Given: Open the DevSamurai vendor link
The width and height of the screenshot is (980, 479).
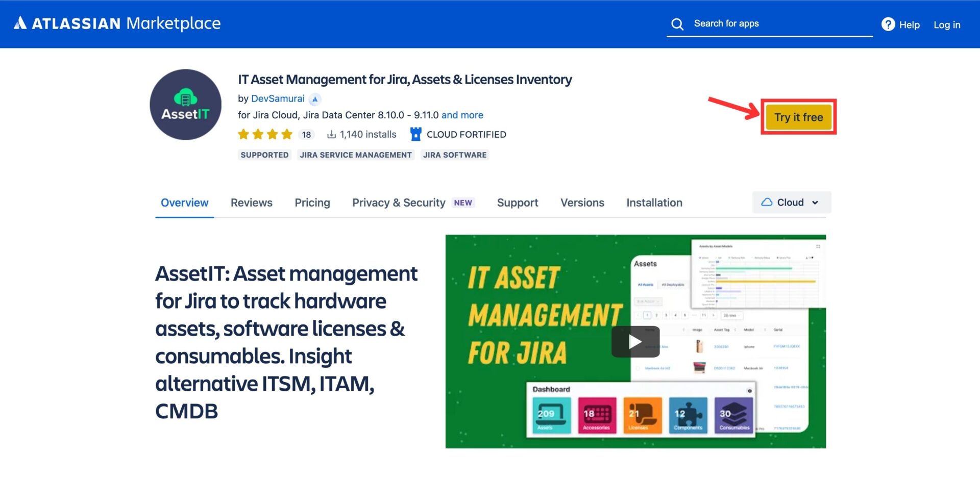Looking at the screenshot, I should click(x=278, y=98).
